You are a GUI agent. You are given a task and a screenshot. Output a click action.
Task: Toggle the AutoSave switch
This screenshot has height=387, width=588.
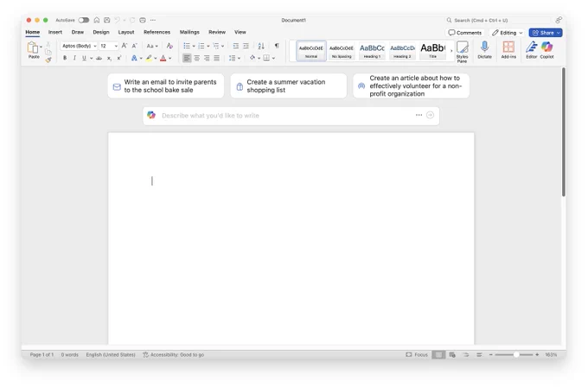84,20
